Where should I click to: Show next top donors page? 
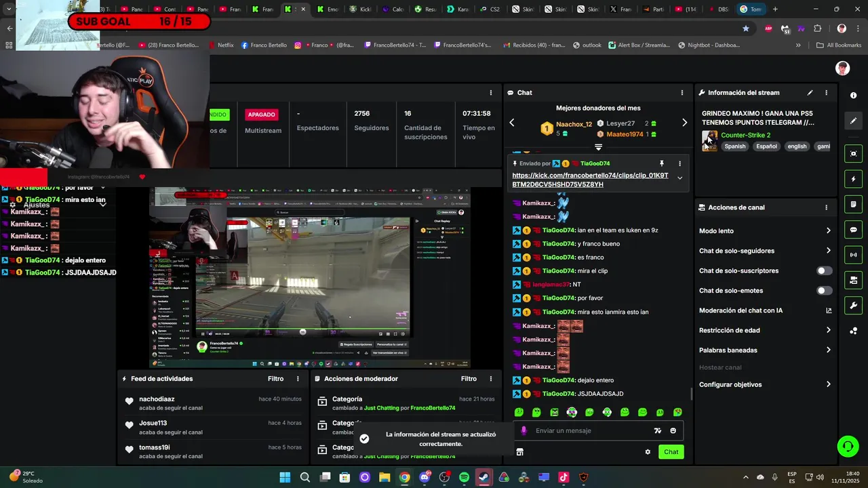684,123
